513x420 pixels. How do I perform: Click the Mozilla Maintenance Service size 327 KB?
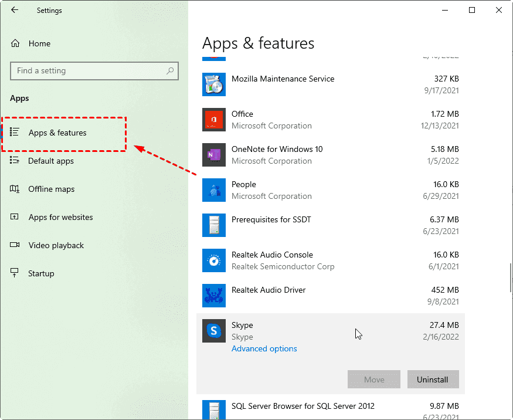pyautogui.click(x=447, y=79)
